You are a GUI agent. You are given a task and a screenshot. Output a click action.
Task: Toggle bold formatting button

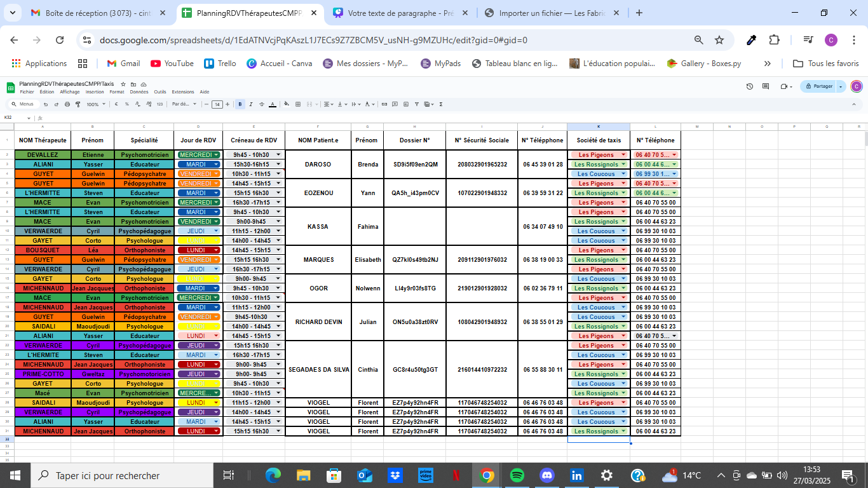(x=240, y=104)
